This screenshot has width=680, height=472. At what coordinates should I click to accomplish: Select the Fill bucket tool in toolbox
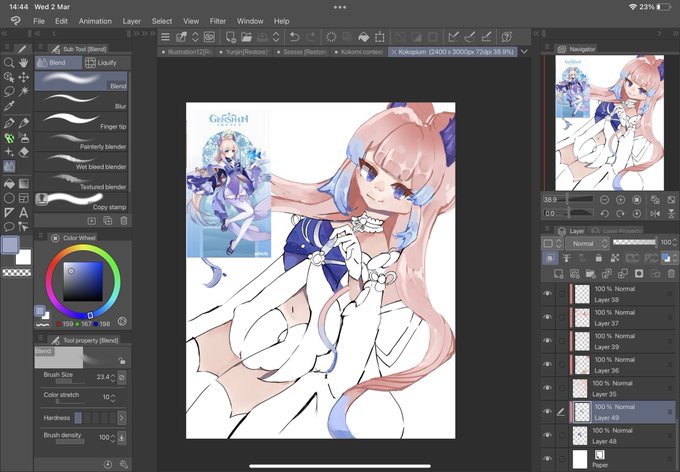click(x=9, y=184)
